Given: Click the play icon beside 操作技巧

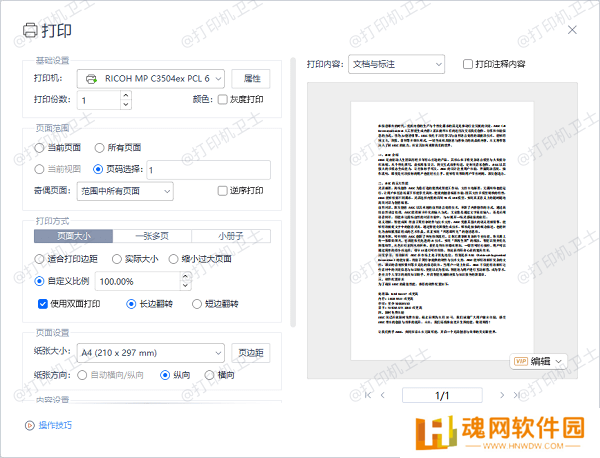Looking at the screenshot, I should [29, 425].
